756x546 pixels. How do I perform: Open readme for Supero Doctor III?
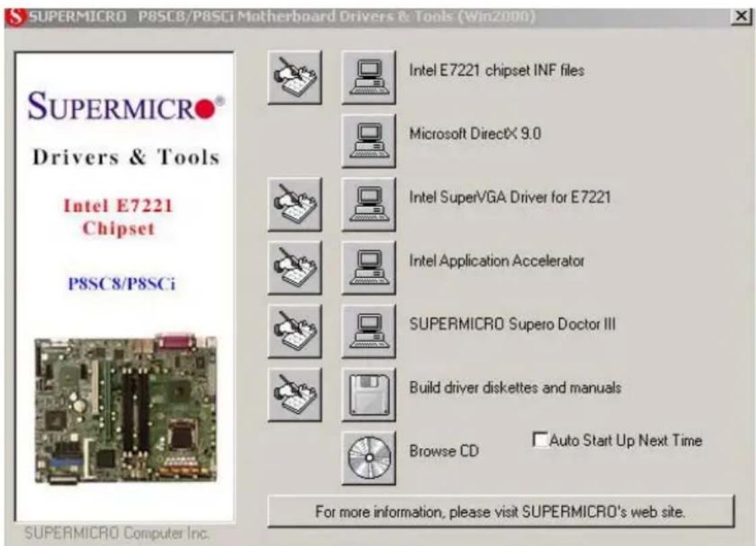(294, 331)
